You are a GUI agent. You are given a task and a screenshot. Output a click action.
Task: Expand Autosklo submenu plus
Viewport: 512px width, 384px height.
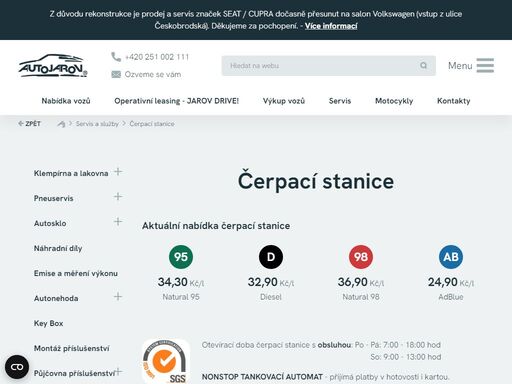tap(118, 222)
